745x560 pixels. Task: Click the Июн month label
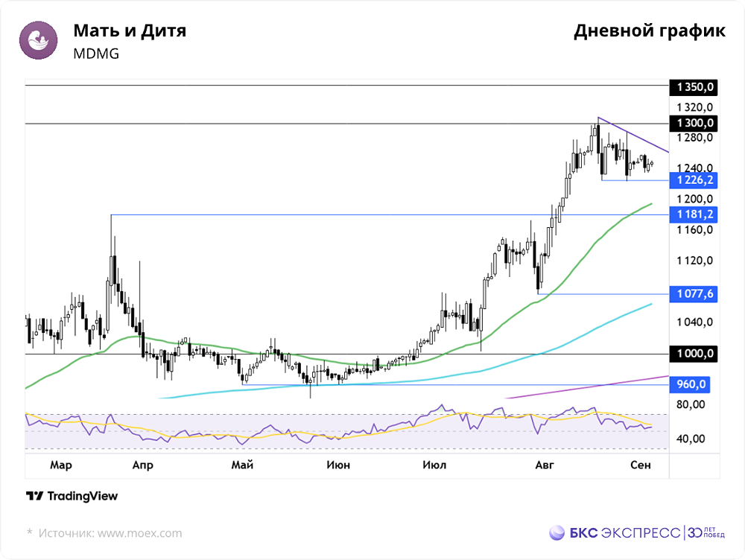pos(338,465)
